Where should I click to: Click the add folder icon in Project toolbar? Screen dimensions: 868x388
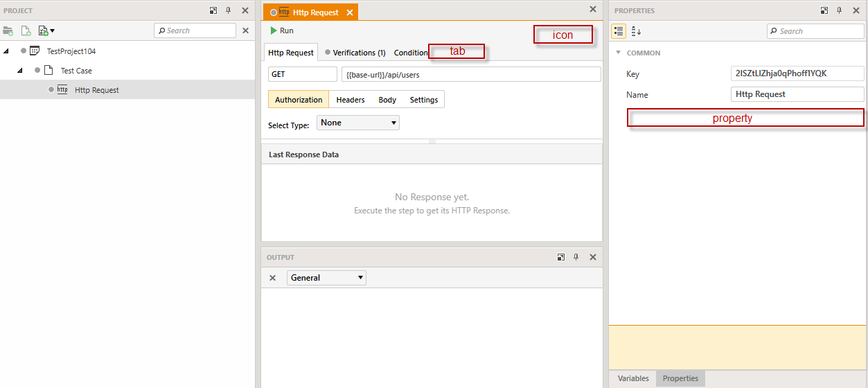coord(8,30)
